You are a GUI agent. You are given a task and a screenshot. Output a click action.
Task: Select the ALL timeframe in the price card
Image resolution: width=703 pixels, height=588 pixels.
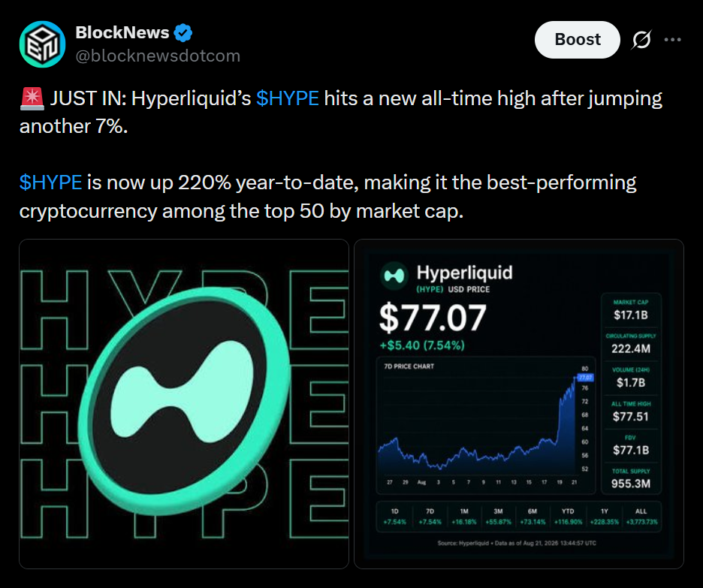[641, 517]
